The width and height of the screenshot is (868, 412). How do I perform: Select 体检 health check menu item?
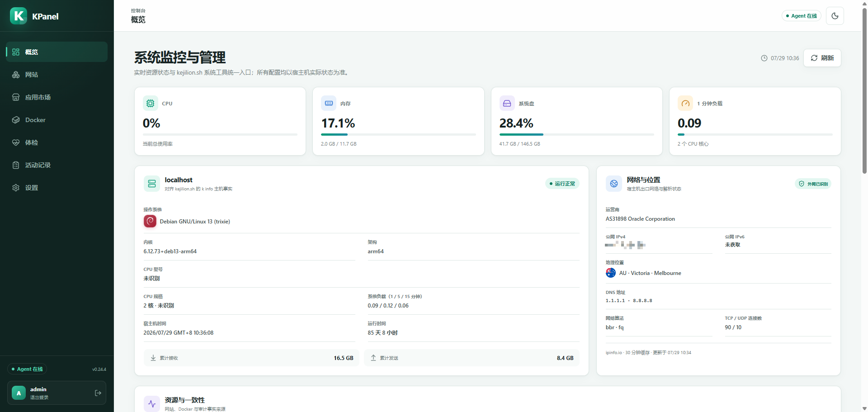(x=57, y=142)
